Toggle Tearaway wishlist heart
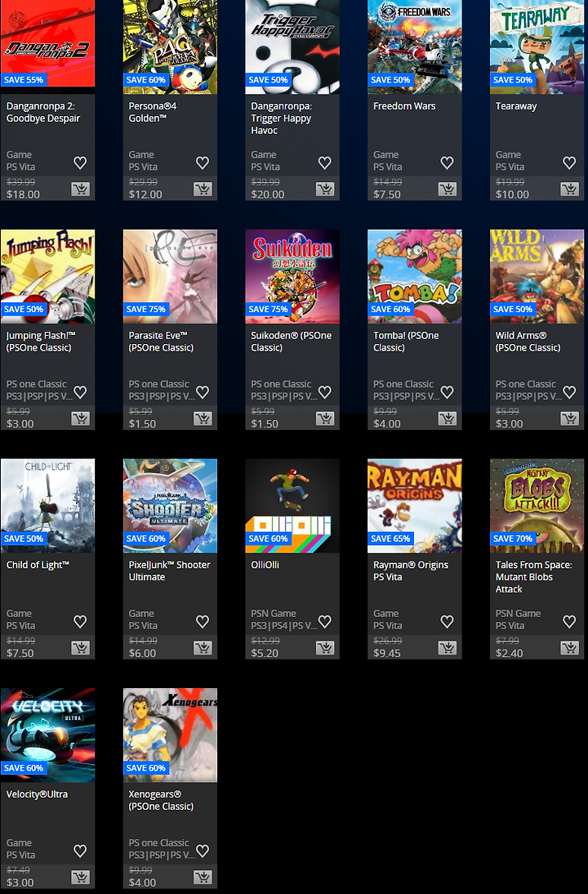 coord(569,163)
